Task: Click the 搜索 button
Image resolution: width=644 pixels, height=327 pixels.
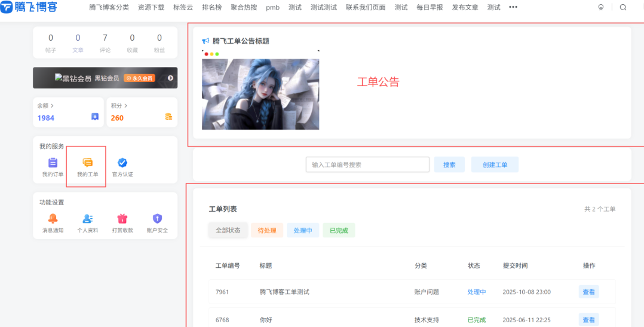Action: (449, 165)
